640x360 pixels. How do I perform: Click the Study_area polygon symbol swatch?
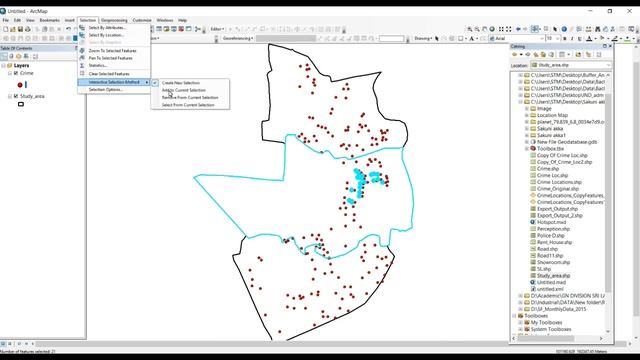21,104
